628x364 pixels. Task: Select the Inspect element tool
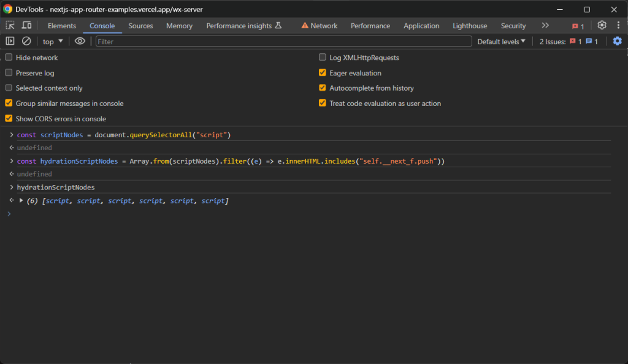(9, 25)
